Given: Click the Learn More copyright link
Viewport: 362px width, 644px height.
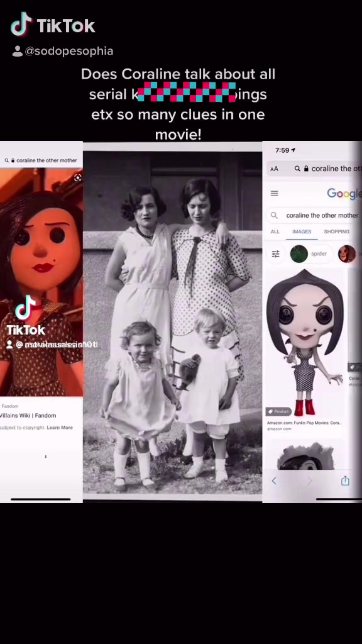Looking at the screenshot, I should (60, 428).
